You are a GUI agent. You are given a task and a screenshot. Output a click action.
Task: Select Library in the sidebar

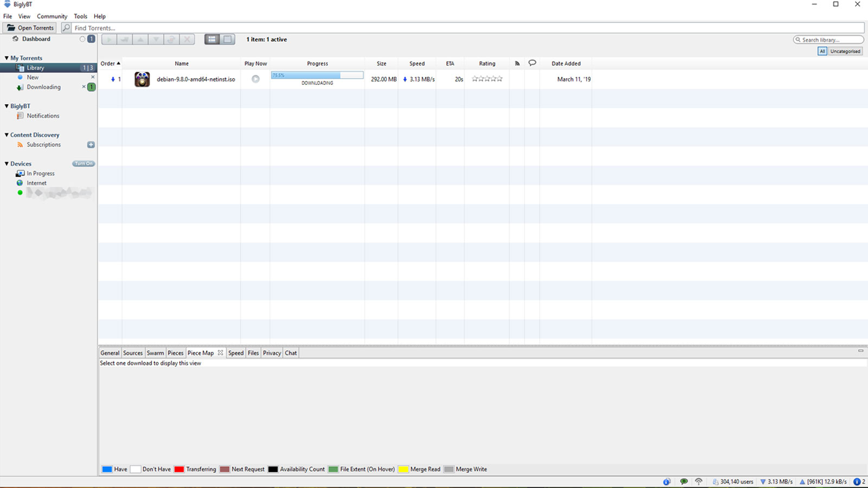49,68
